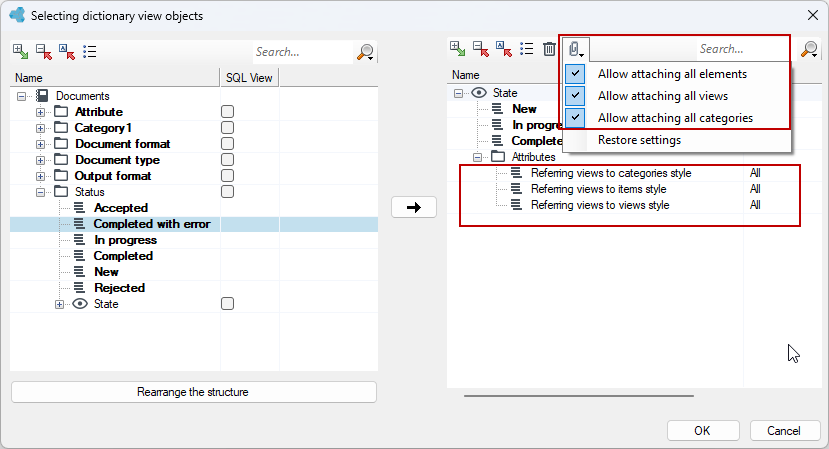The width and height of the screenshot is (829, 449).
Task: Toggle SQL View checkbox for Attribute
Action: tap(227, 112)
